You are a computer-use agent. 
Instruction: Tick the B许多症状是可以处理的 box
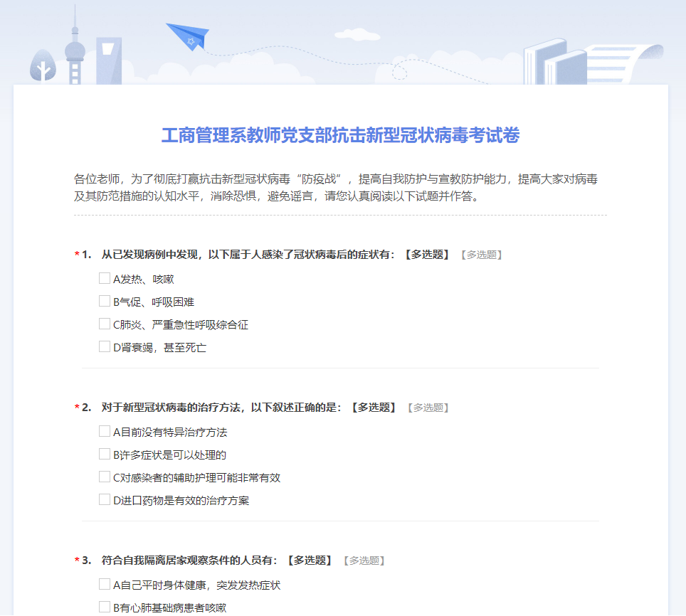105,454
